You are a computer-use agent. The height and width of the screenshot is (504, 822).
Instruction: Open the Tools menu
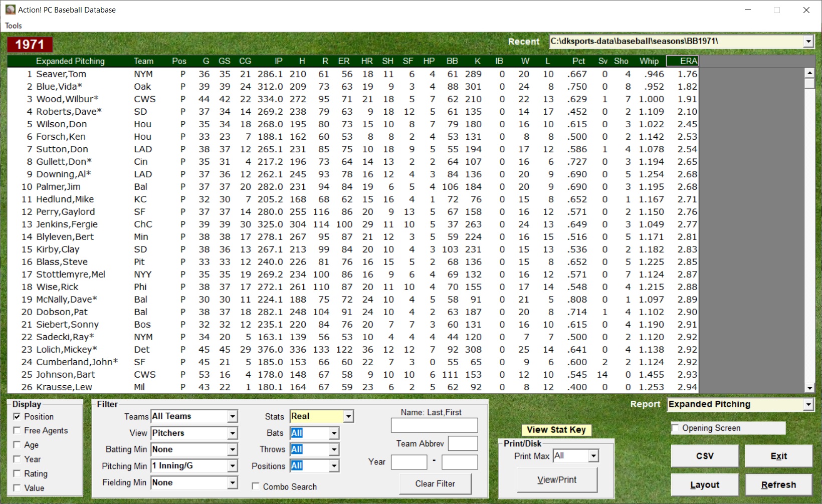(x=14, y=26)
